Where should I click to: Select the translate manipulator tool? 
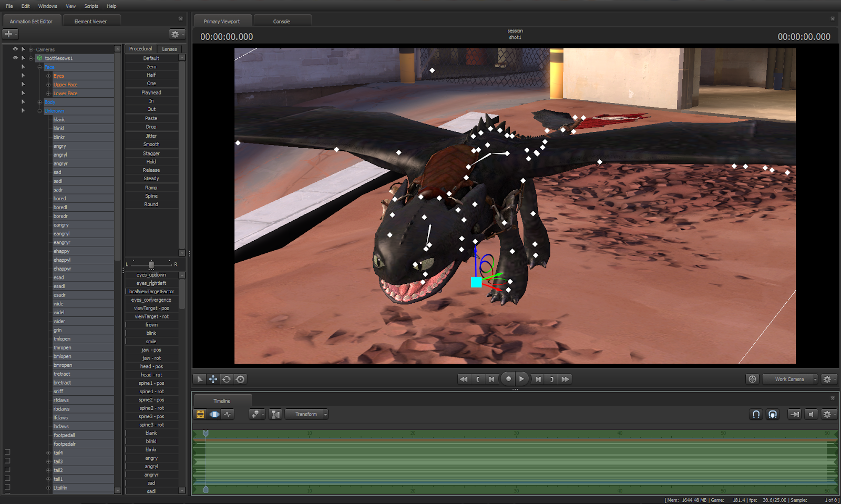[x=213, y=379]
